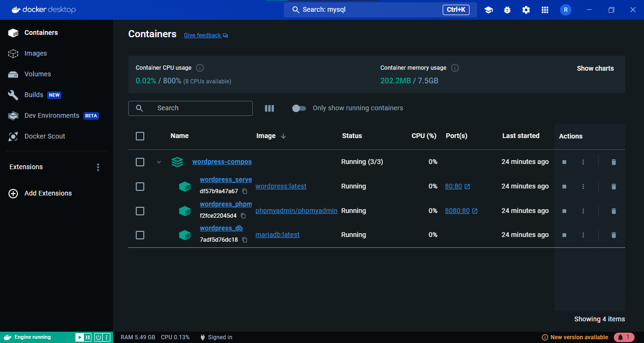This screenshot has width=644, height=343.
Task: Open Containers in the sidebar
Action: (57, 33)
